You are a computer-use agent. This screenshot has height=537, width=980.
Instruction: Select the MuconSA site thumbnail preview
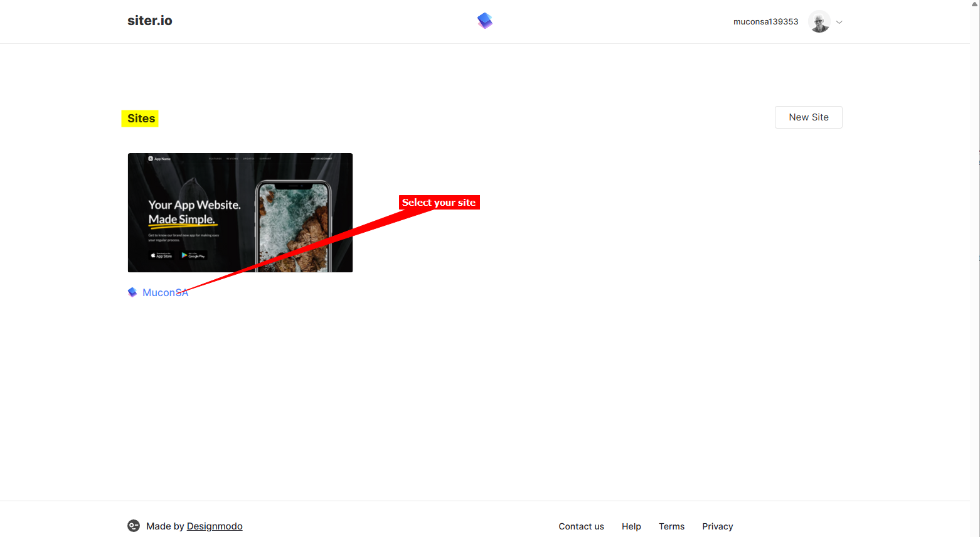coord(240,212)
